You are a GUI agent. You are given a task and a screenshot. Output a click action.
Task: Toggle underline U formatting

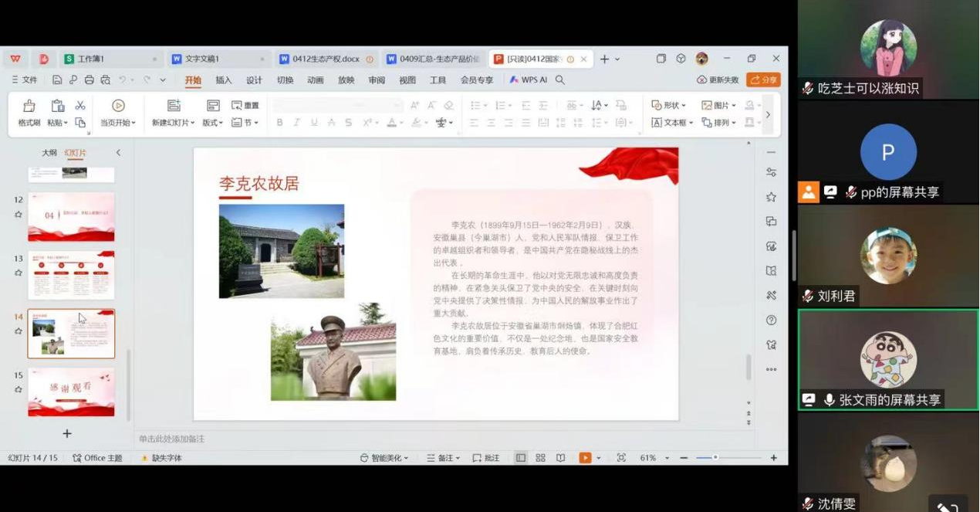314,123
